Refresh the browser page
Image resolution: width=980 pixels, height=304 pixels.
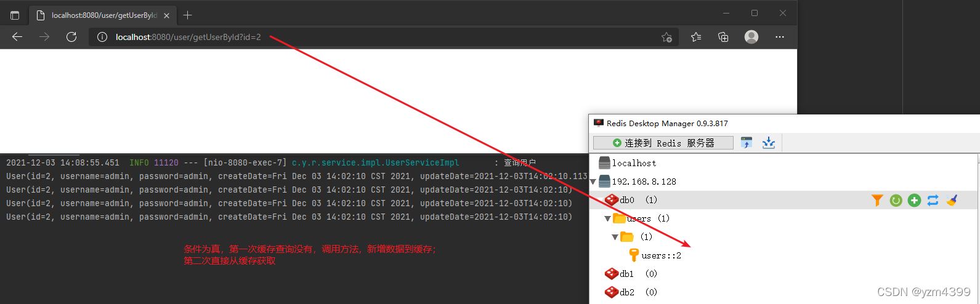point(71,37)
